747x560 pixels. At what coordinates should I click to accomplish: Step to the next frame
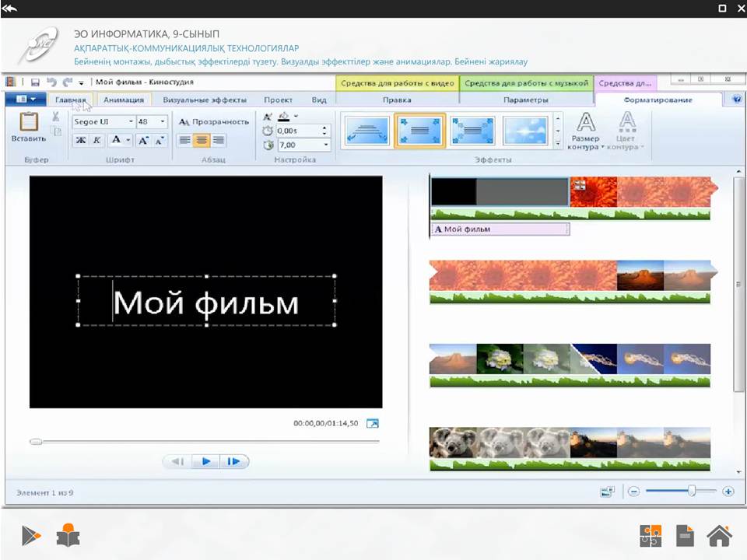coord(234,461)
